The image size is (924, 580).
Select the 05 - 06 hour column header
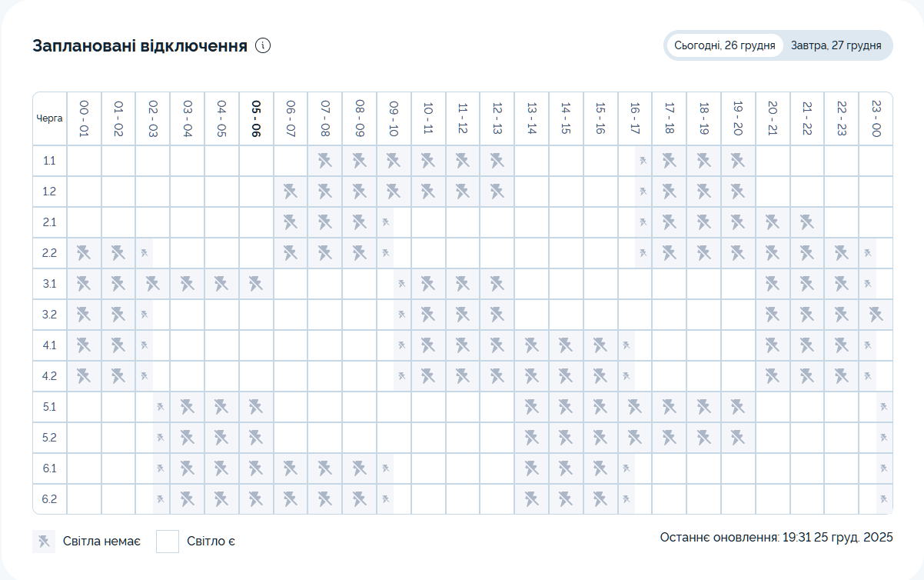256,118
